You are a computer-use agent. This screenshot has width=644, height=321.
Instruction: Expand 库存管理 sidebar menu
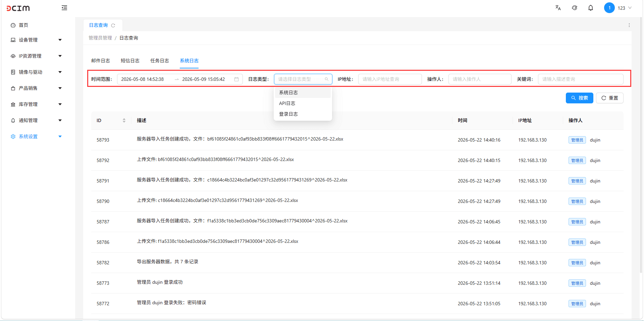coord(36,104)
